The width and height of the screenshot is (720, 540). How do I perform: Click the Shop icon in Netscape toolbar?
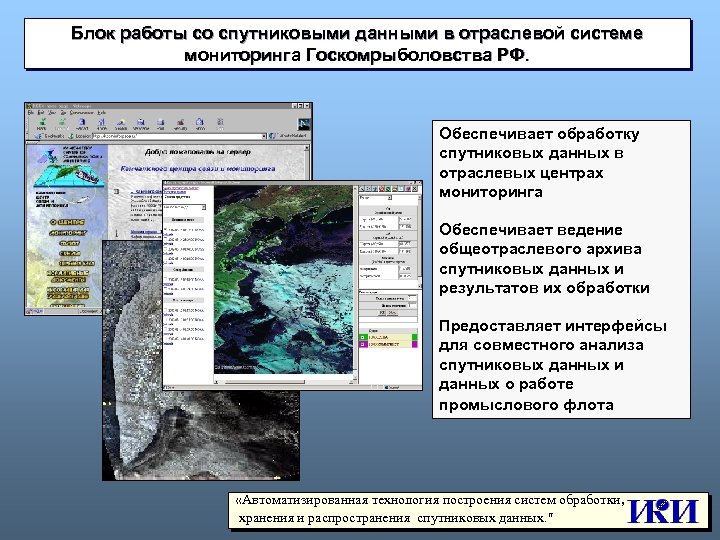[200, 122]
